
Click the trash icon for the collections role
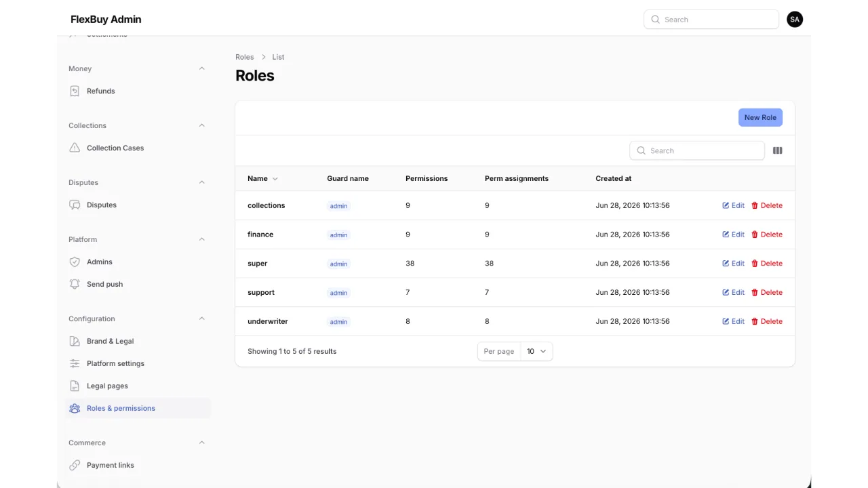pos(755,205)
